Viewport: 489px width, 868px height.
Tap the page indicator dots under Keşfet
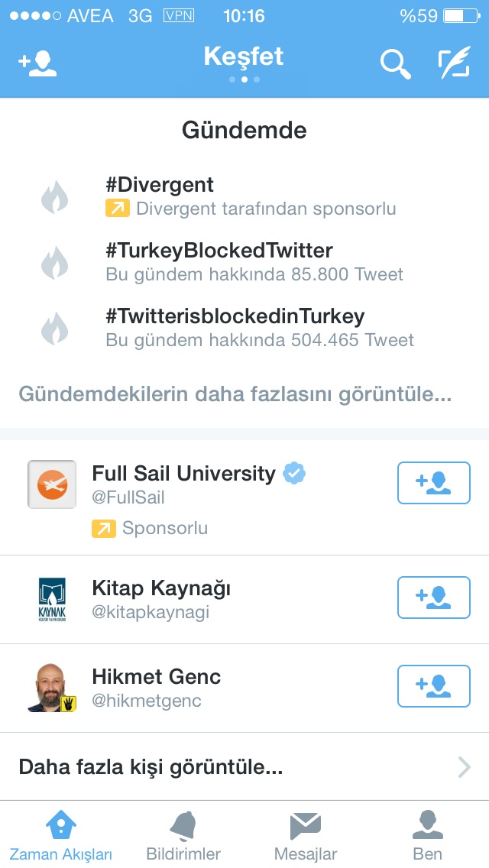point(244,79)
